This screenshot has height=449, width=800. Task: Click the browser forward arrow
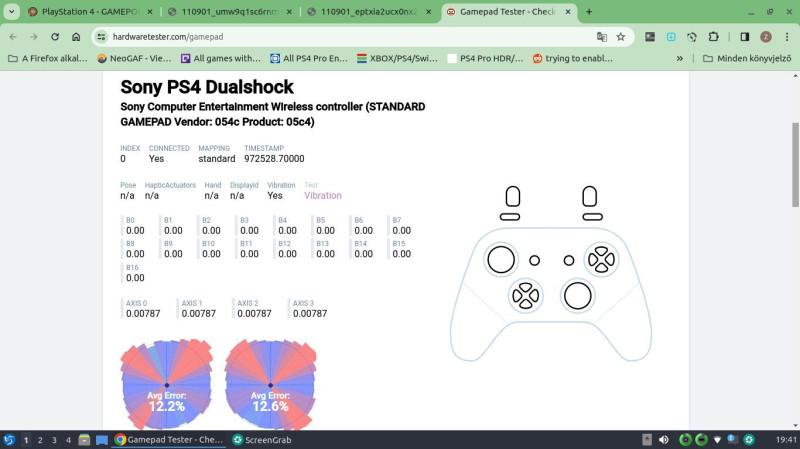click(34, 37)
